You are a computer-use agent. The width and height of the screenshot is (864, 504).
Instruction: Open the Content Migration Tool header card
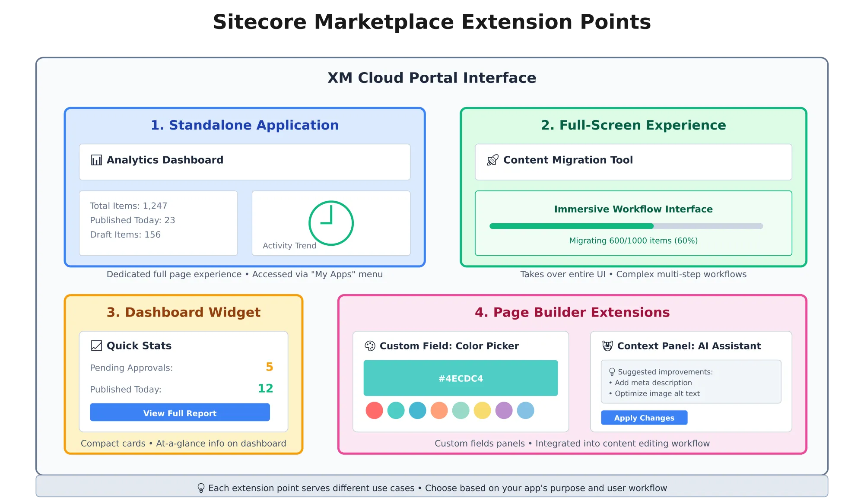coord(633,162)
